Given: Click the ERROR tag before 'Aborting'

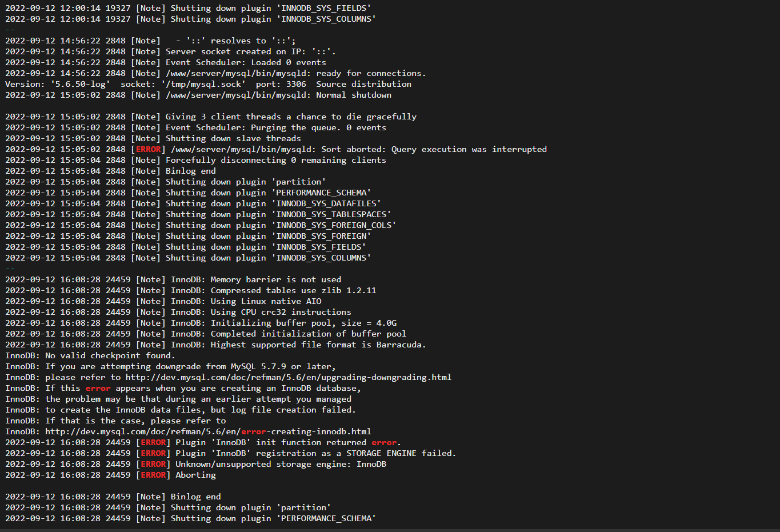Looking at the screenshot, I should [153, 475].
